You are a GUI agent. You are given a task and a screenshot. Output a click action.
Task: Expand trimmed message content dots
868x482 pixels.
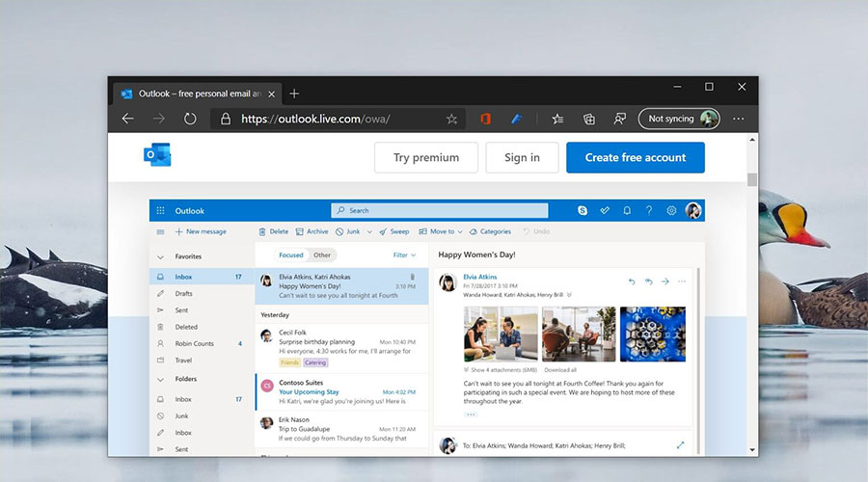click(x=471, y=415)
